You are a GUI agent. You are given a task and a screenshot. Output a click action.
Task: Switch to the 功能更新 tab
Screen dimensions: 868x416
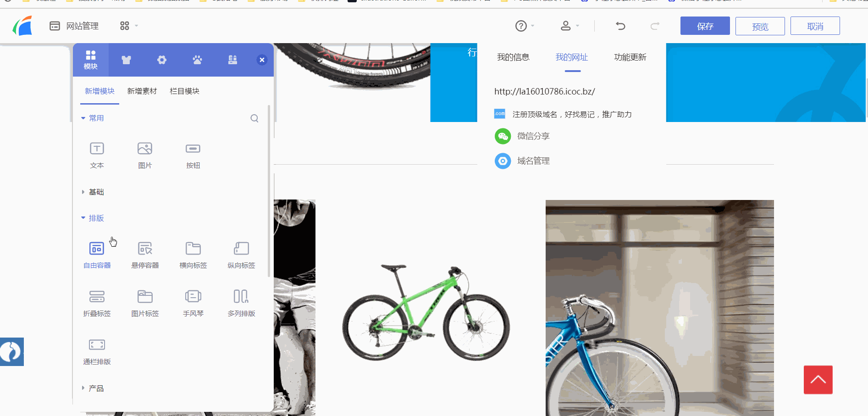630,57
